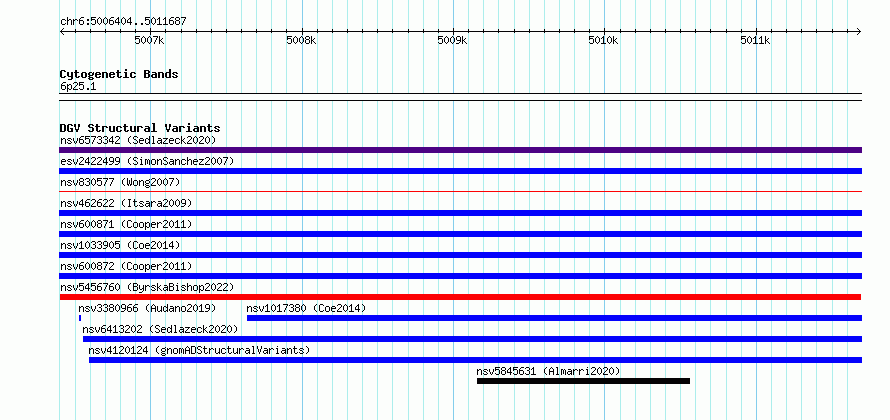Click the left arrowhead of the ruler

(62, 31)
